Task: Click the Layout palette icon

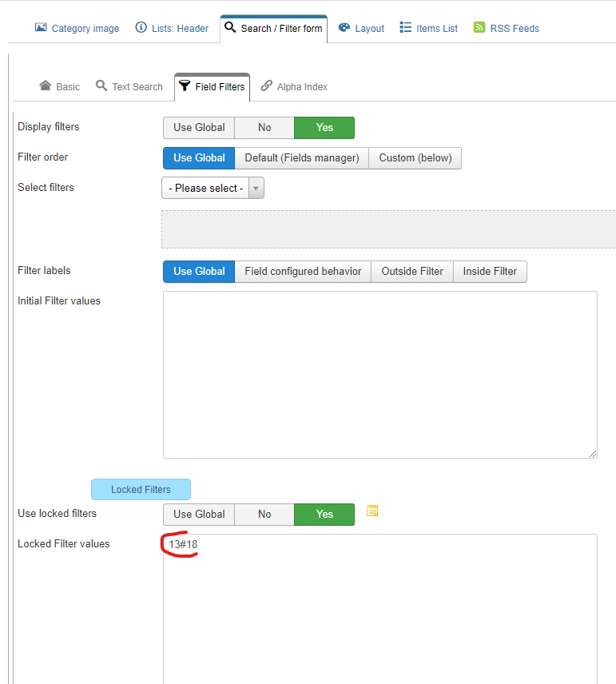Action: click(x=344, y=27)
